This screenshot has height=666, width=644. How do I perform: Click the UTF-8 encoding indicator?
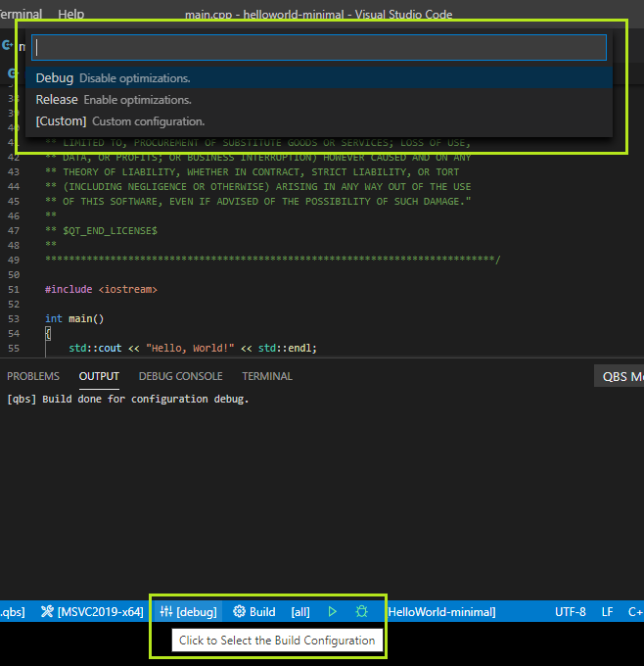tap(571, 612)
